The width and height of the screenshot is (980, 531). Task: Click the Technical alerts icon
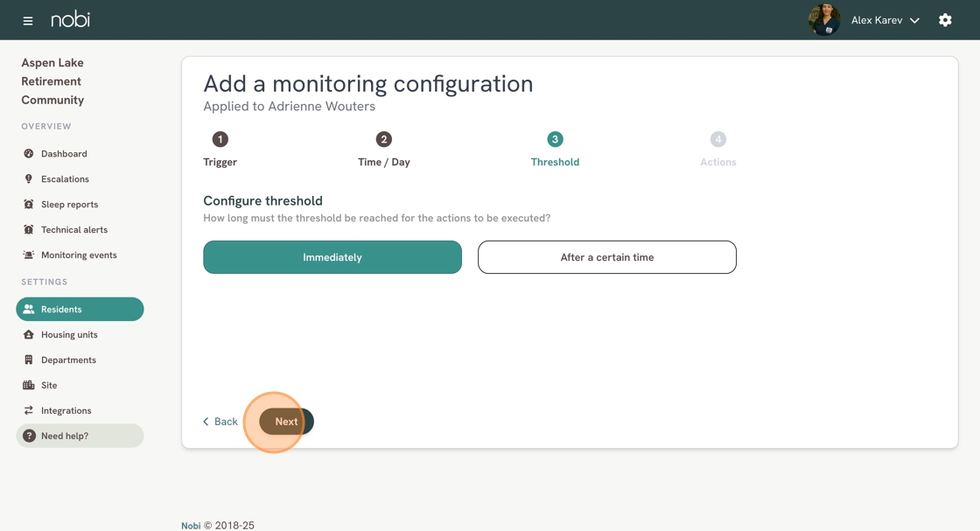click(29, 230)
